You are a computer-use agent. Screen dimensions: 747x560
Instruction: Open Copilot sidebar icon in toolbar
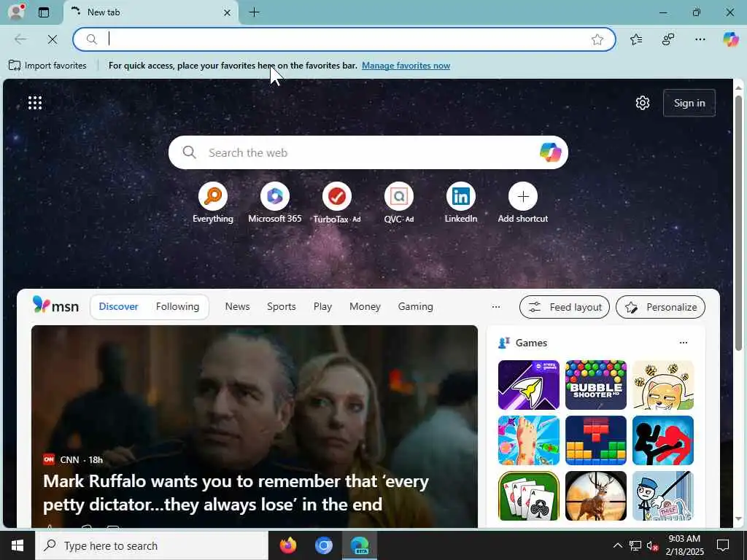point(731,39)
